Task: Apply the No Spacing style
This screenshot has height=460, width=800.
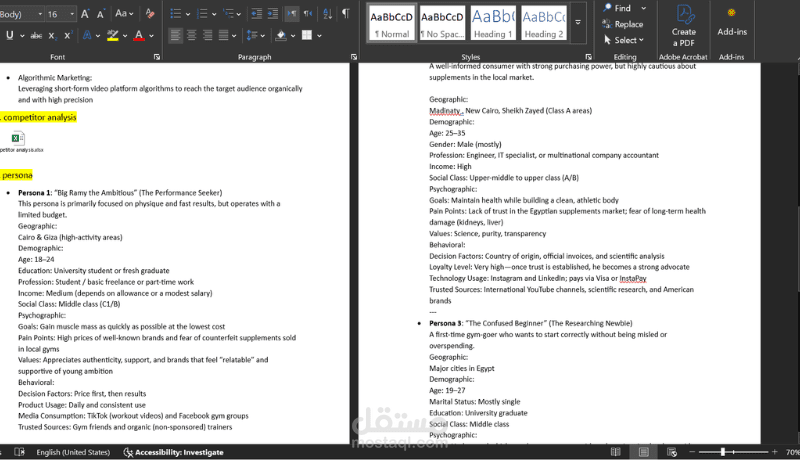Action: [442, 22]
